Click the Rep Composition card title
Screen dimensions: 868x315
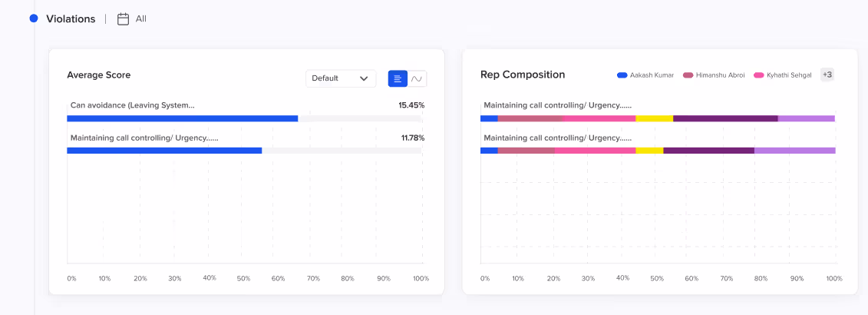523,75
